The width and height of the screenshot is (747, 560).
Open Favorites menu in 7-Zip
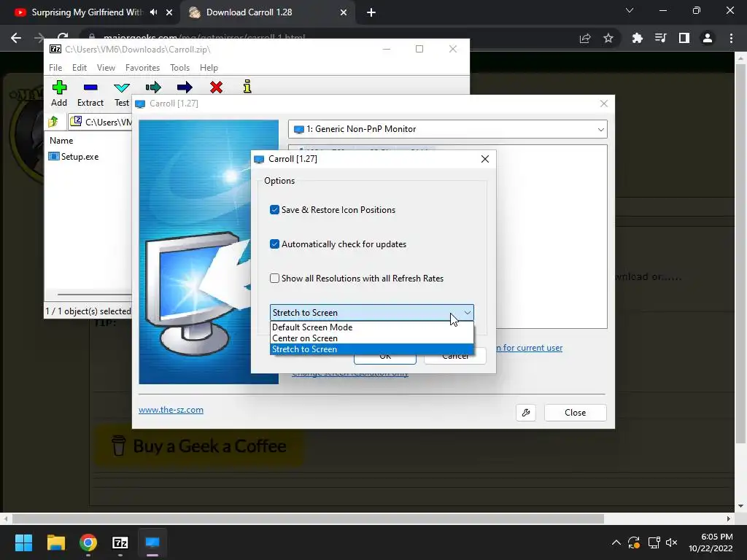pyautogui.click(x=142, y=68)
